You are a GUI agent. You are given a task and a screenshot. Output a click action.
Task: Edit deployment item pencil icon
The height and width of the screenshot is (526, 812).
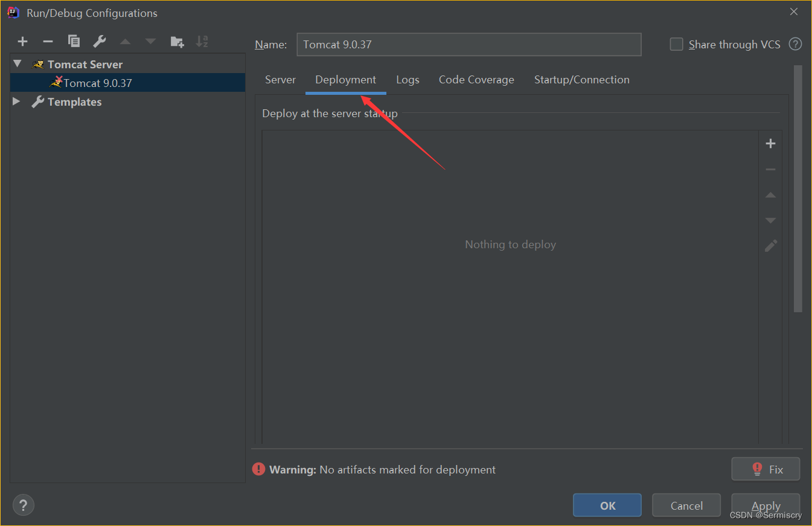point(771,246)
